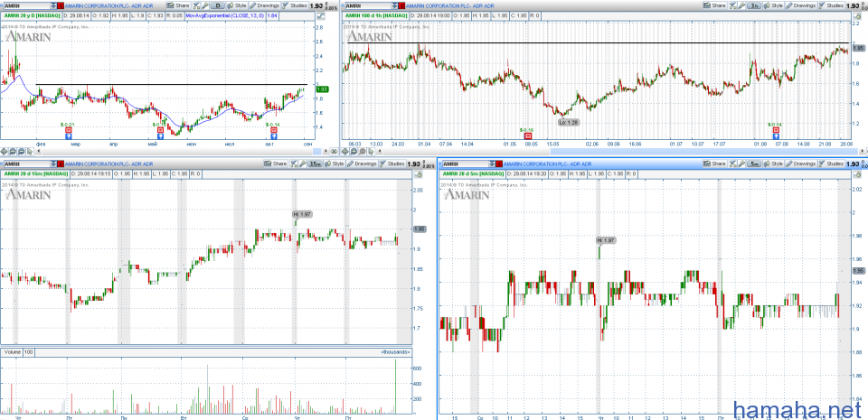Image resolution: width=868 pixels, height=420 pixels.
Task: Open Share menu on 5m chart
Action: click(714, 163)
